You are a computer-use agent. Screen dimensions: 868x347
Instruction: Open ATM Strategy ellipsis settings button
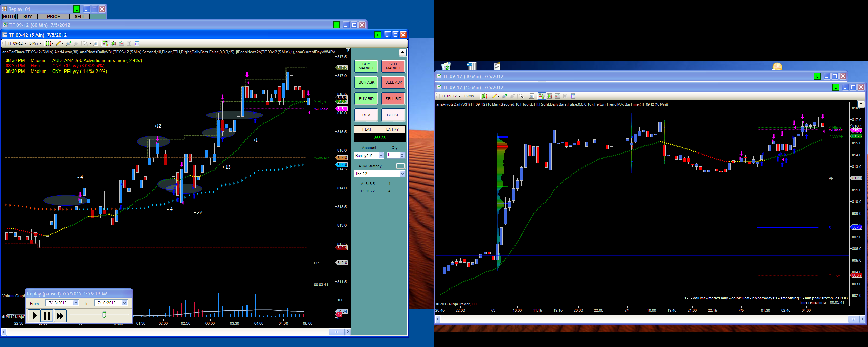(400, 166)
